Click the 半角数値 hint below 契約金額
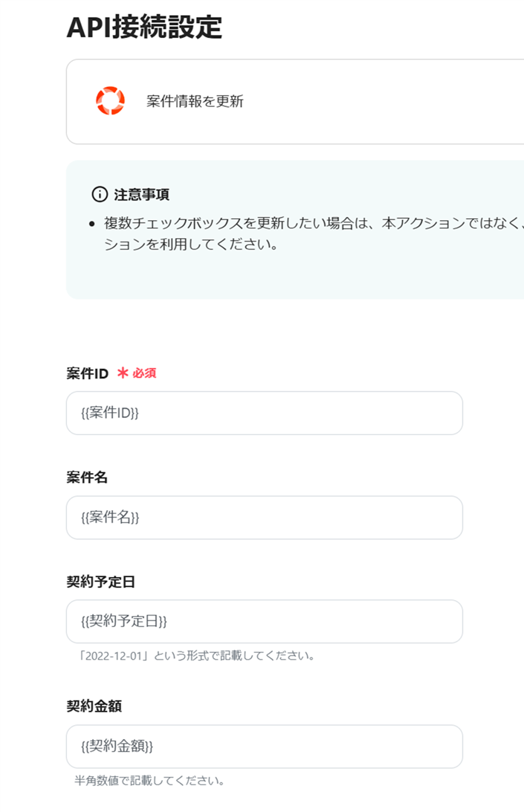The height and width of the screenshot is (812, 524). pos(149,781)
